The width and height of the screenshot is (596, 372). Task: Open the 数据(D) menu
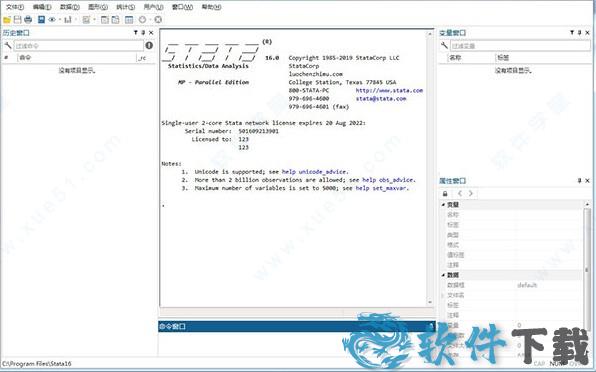[x=70, y=7]
